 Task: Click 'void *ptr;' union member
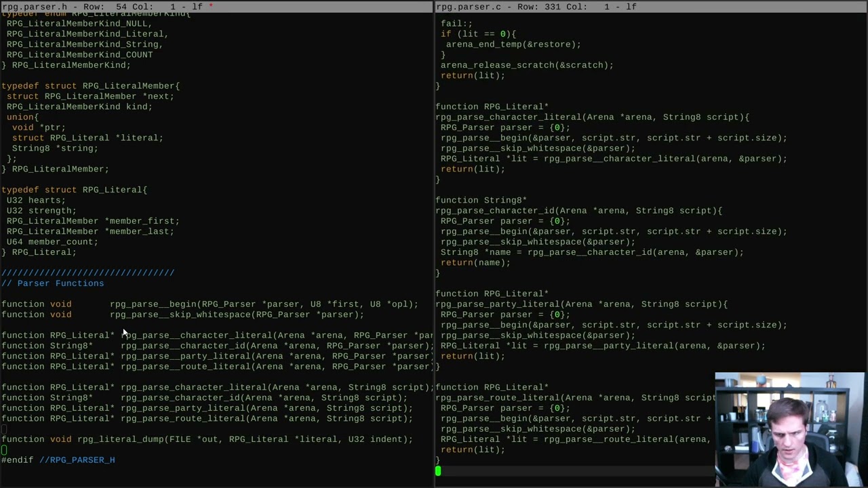click(x=39, y=127)
